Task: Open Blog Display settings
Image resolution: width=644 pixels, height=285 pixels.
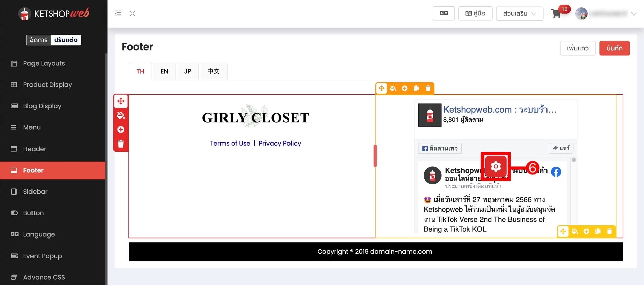Action: [x=53, y=106]
